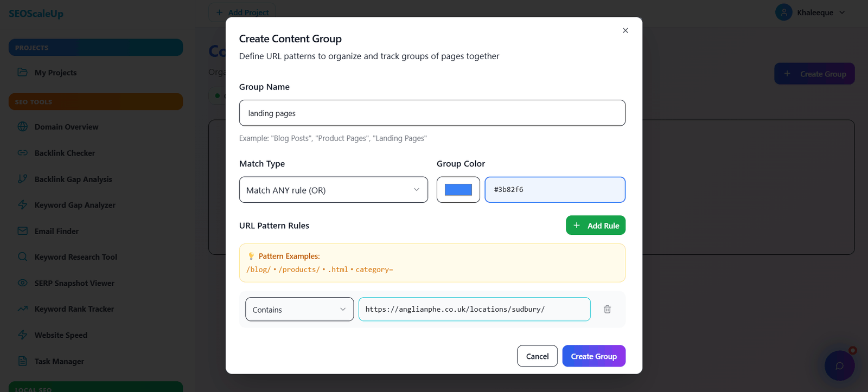Close the Create Content Group dialog
Screen dimensions: 868x392
click(x=625, y=30)
